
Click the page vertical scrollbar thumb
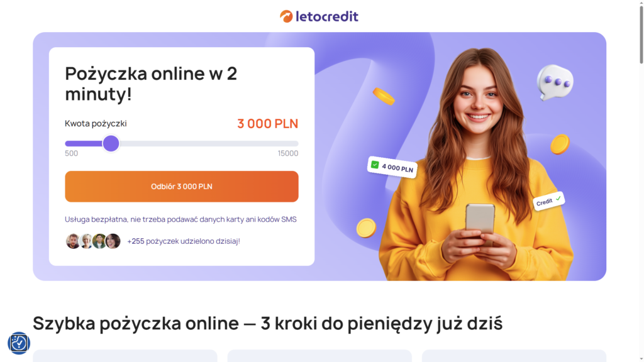[x=641, y=34]
